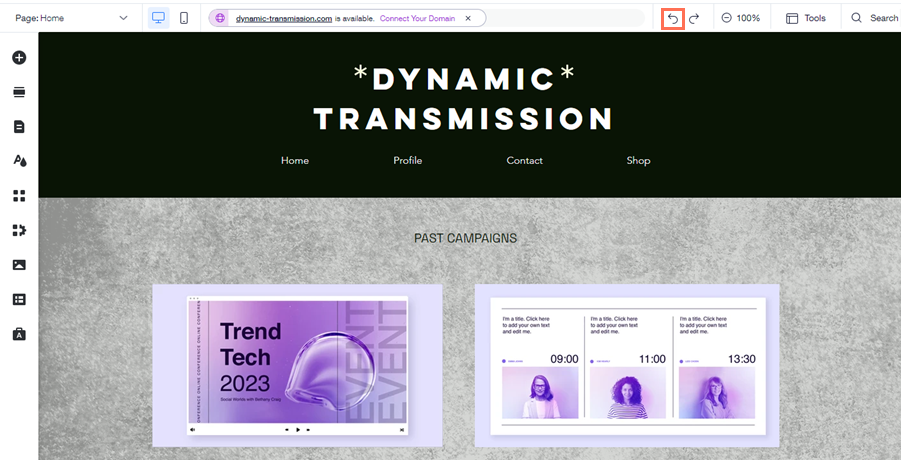Open the Site Design icon
This screenshot has width=901, height=460.
20,161
